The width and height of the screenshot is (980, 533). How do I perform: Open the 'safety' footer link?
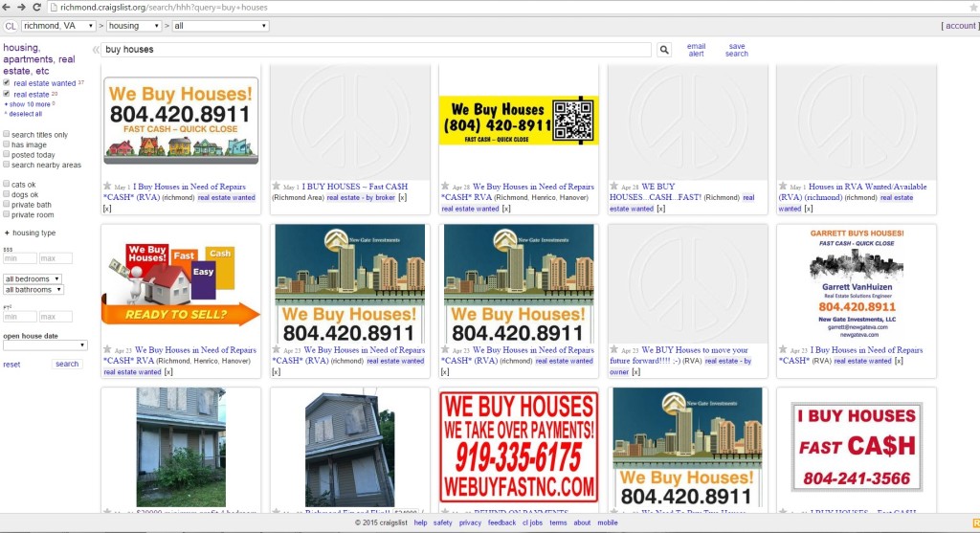tap(442, 522)
